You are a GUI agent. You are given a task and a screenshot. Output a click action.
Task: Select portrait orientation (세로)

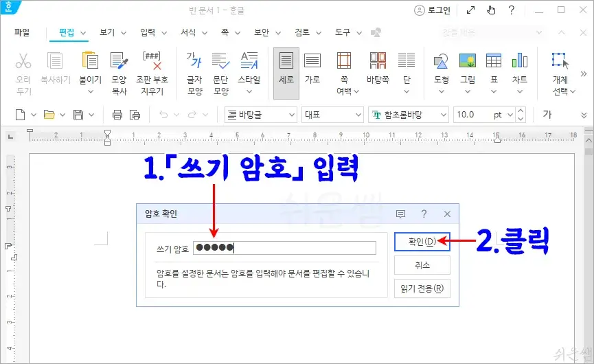tap(286, 73)
